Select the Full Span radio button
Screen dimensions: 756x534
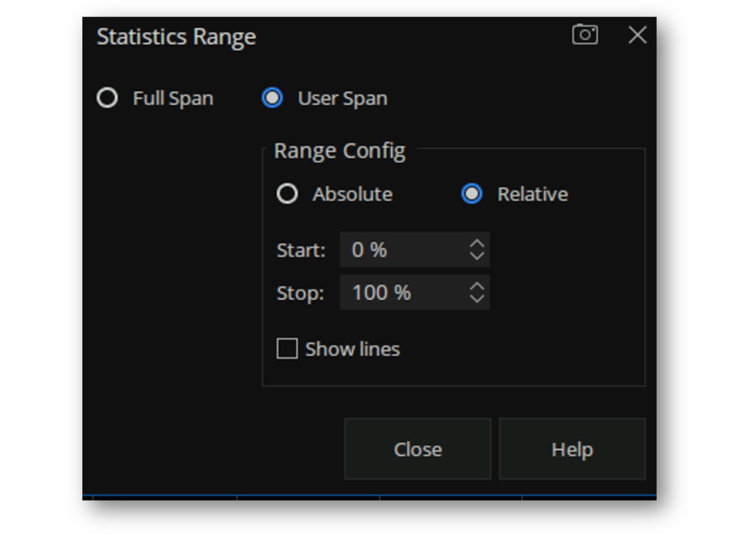pyautogui.click(x=107, y=98)
